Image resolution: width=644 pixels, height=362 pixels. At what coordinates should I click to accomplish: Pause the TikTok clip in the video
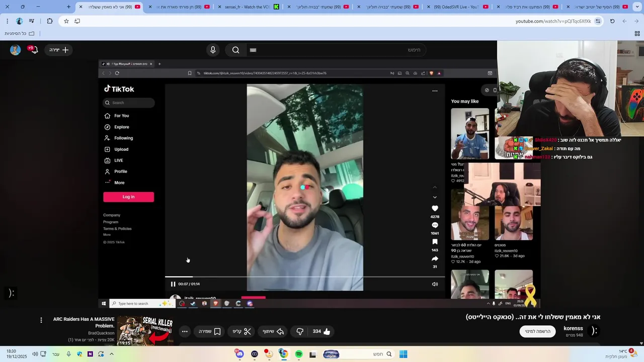point(173,284)
